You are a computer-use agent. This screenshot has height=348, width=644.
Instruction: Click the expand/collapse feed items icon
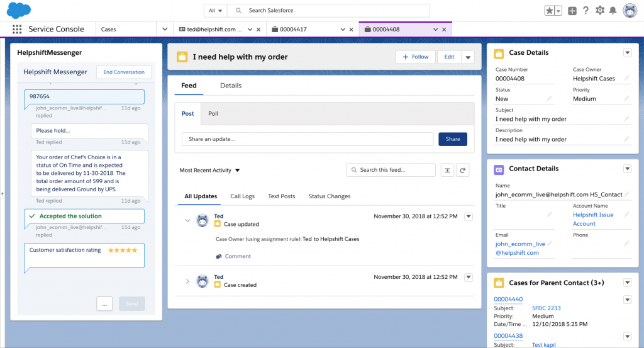447,170
